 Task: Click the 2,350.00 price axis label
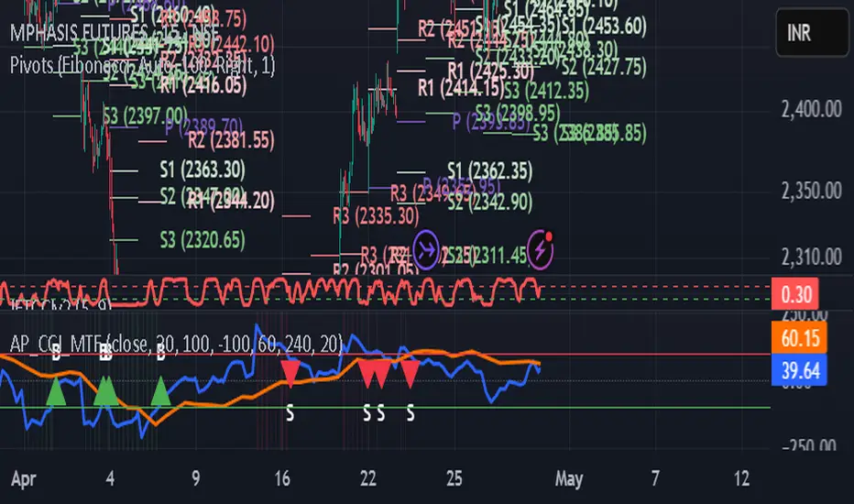pyautogui.click(x=812, y=192)
